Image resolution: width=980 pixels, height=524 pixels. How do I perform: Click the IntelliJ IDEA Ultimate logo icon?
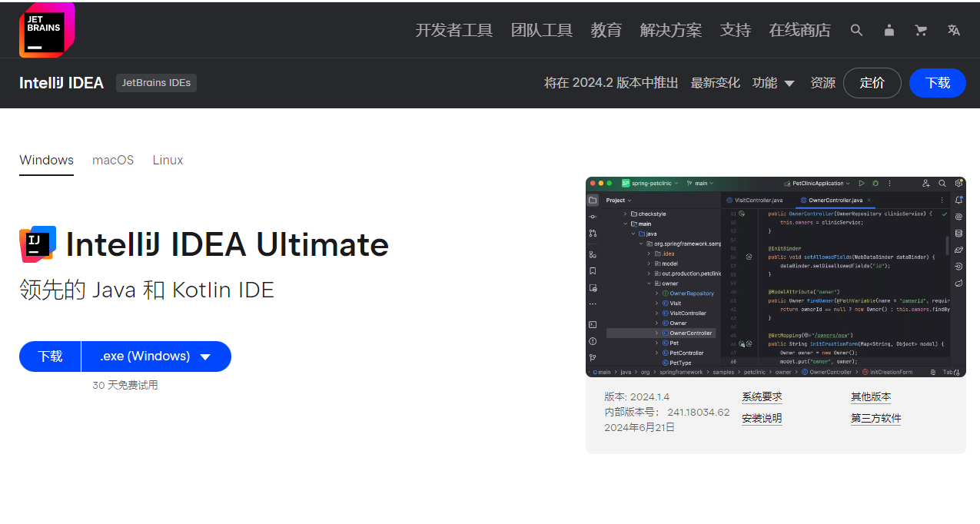(38, 244)
